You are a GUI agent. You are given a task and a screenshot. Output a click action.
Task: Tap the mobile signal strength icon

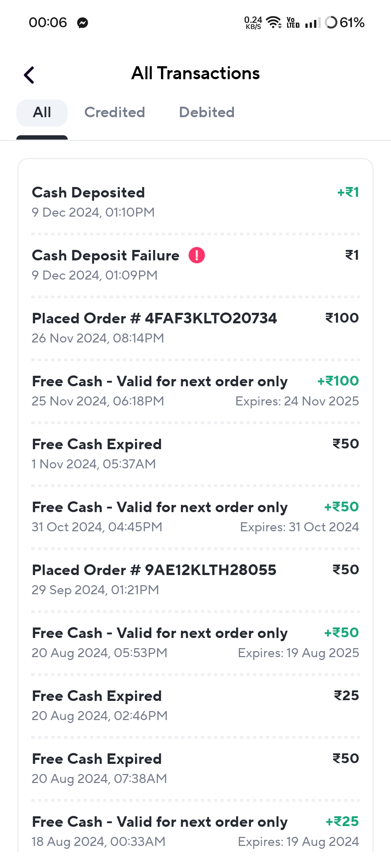[312, 23]
